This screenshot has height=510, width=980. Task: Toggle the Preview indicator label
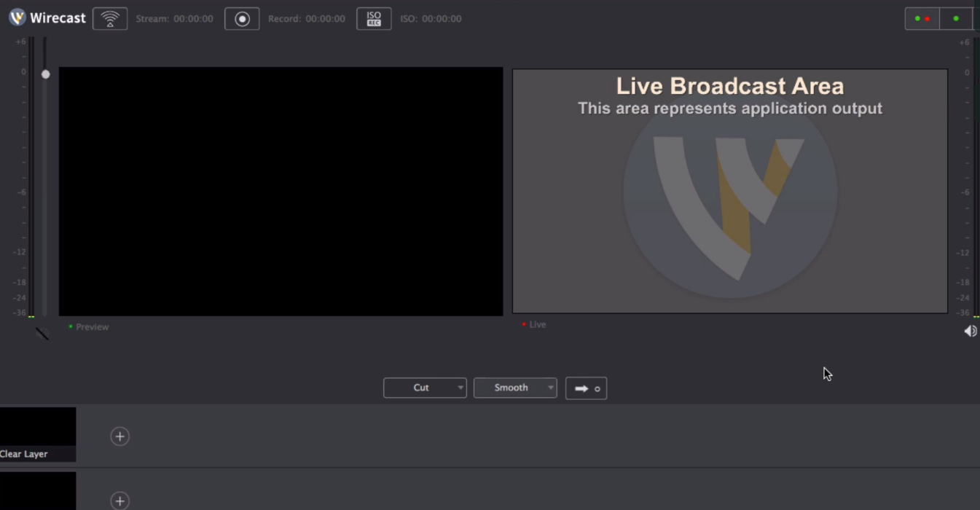[x=88, y=326]
